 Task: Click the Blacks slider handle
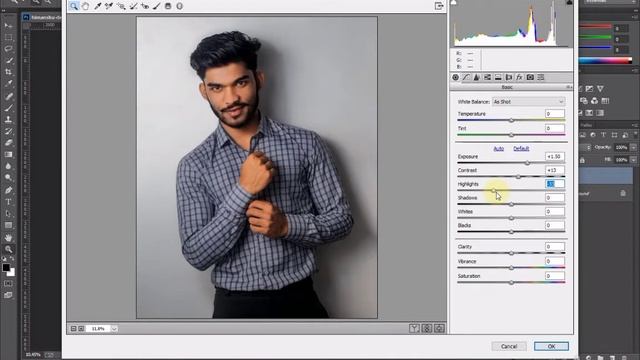[x=511, y=232]
